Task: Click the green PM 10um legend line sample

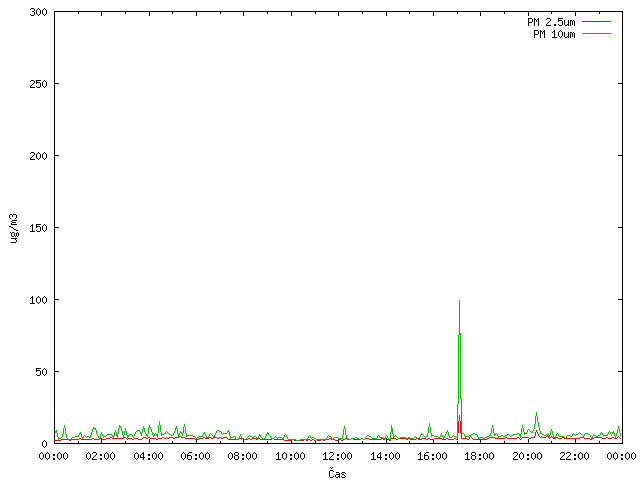Action: click(x=596, y=33)
